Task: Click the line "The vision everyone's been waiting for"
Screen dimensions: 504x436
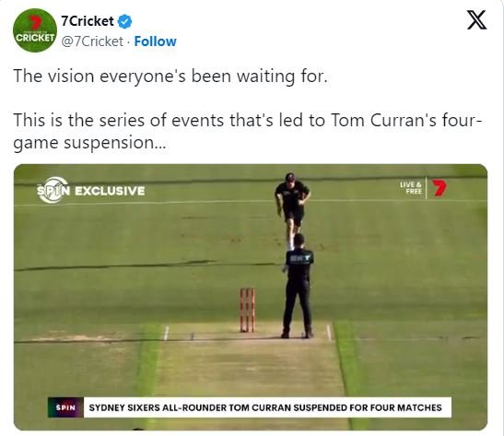Action: (x=170, y=77)
